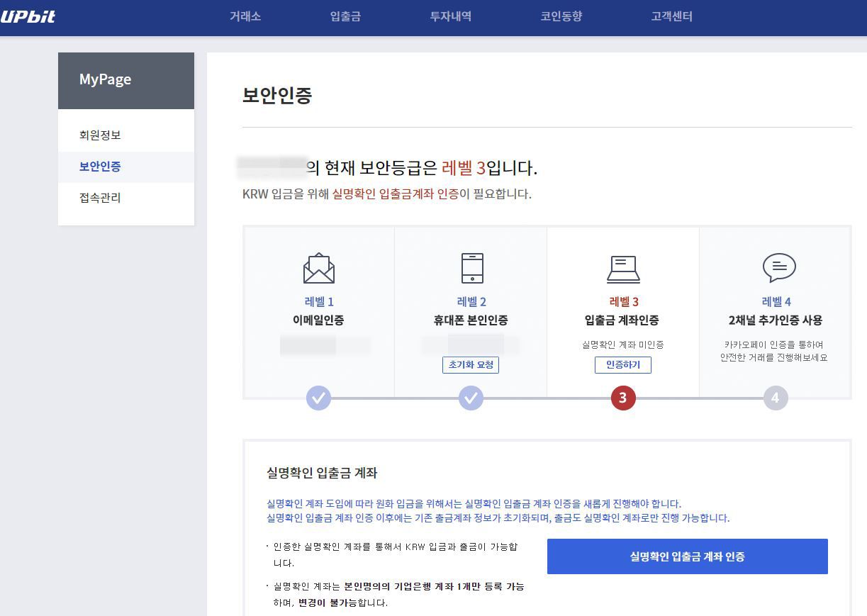The image size is (867, 616).
Task: Open the 거래소 menu
Action: pyautogui.click(x=245, y=16)
